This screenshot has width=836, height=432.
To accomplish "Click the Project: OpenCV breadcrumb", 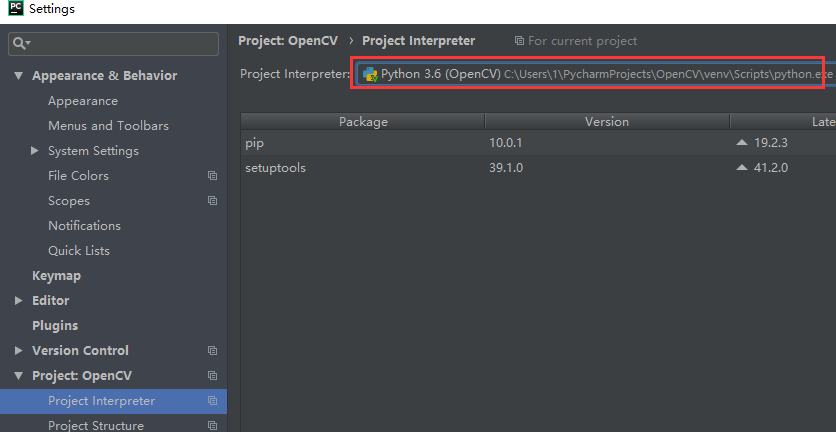I will 289,41.
